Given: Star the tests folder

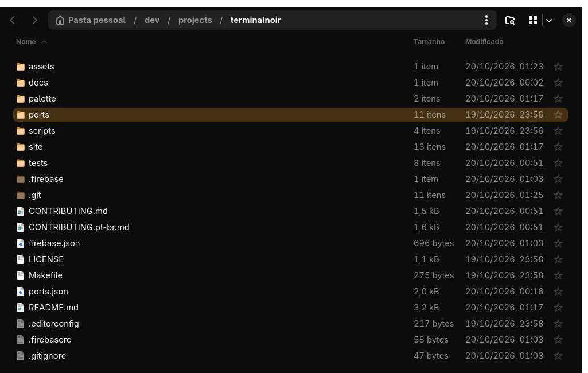Looking at the screenshot, I should (558, 163).
